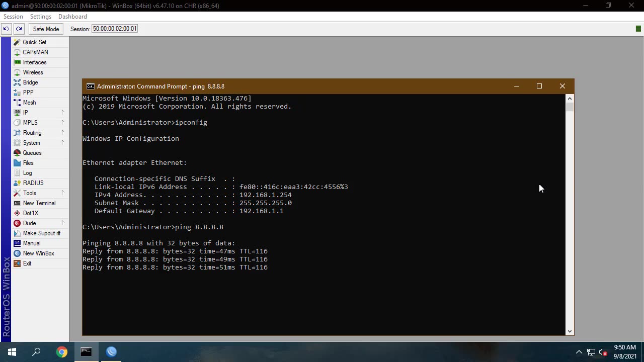Open the Dot1X menu
The width and height of the screenshot is (644, 362).
point(30,213)
